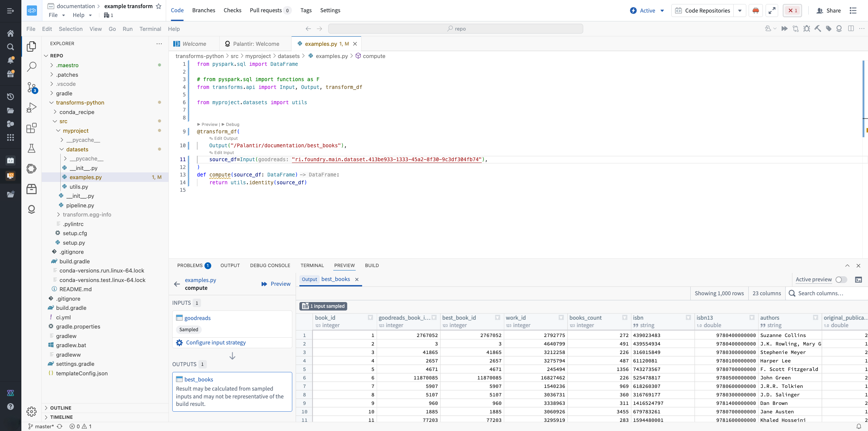Click the Share button

829,11
